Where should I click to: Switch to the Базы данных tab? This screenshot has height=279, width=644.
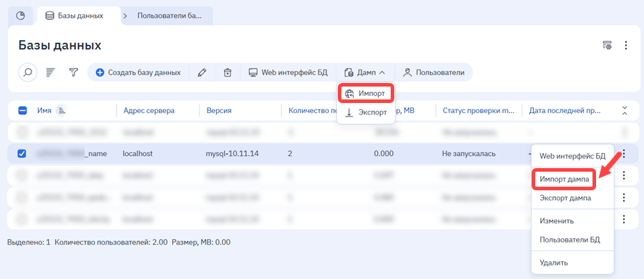click(79, 16)
